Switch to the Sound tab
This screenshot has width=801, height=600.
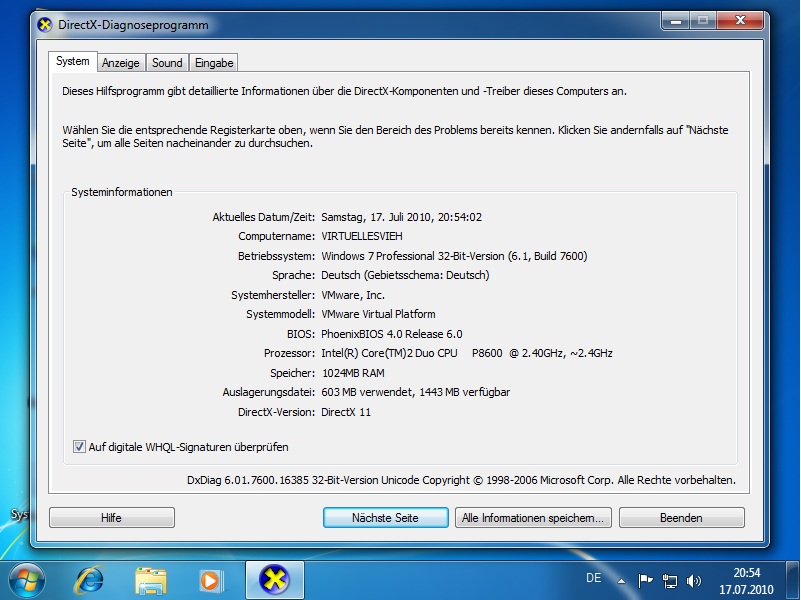[167, 62]
